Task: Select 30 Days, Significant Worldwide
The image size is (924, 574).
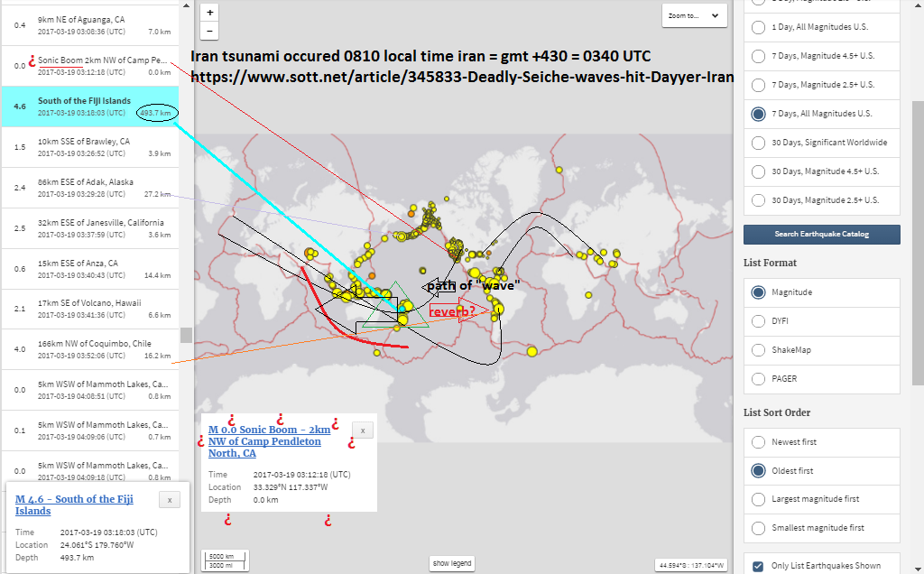Action: pos(821,143)
